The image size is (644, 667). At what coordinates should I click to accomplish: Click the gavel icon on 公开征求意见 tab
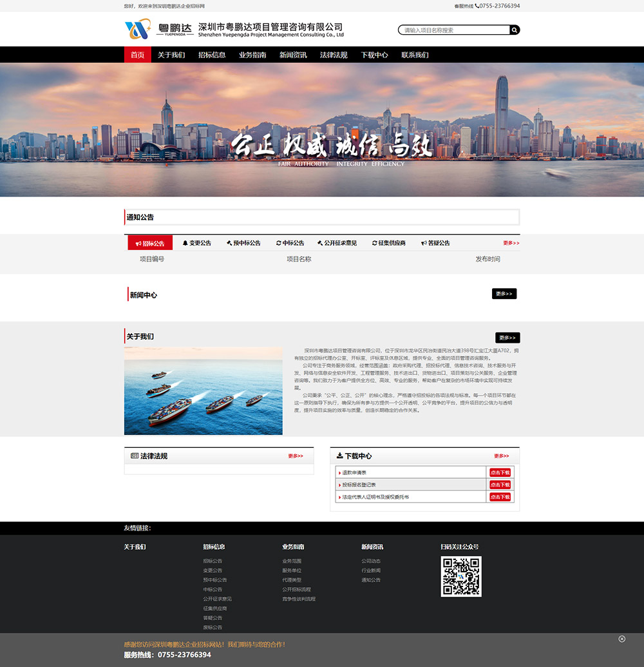tap(320, 243)
